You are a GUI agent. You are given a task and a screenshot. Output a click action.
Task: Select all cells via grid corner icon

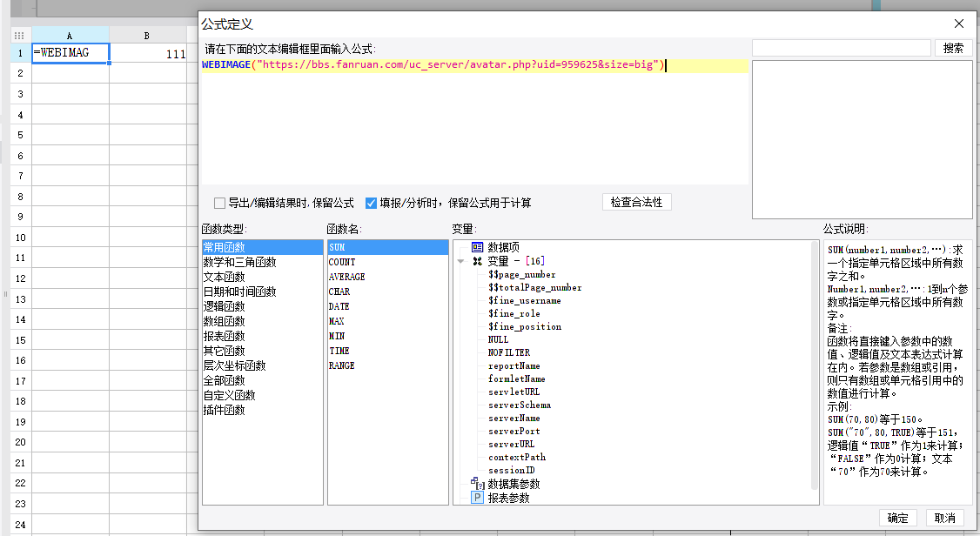(x=19, y=36)
